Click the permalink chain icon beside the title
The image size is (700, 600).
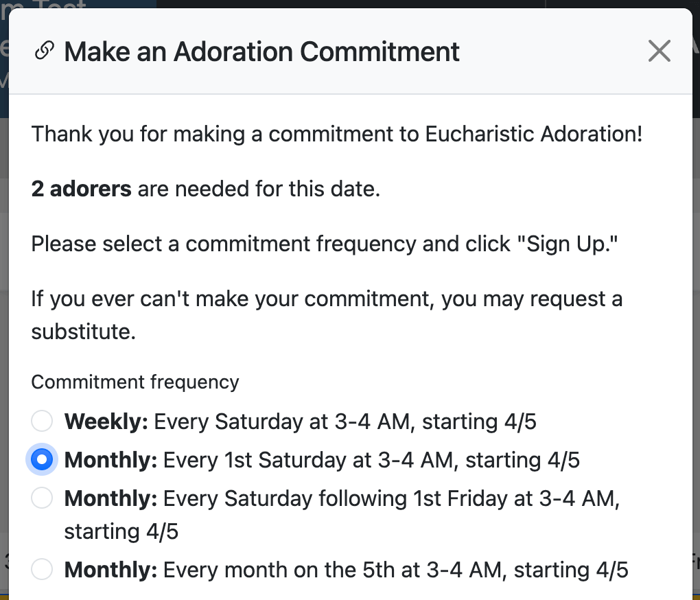pos(44,51)
